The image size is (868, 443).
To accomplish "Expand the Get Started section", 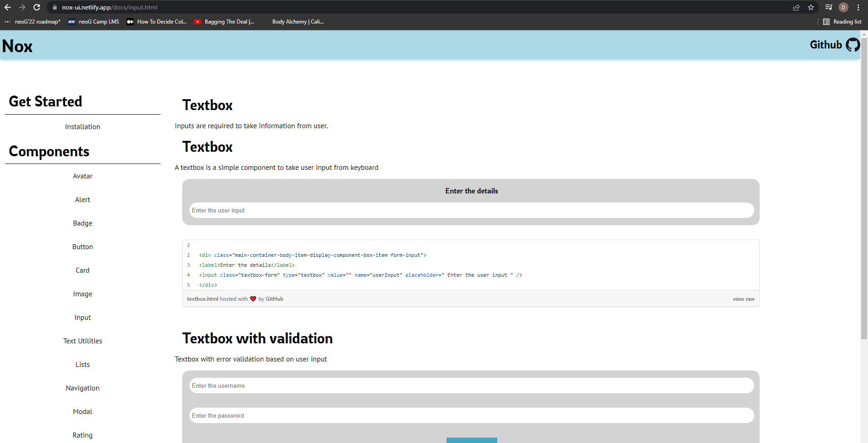I will 45,101.
